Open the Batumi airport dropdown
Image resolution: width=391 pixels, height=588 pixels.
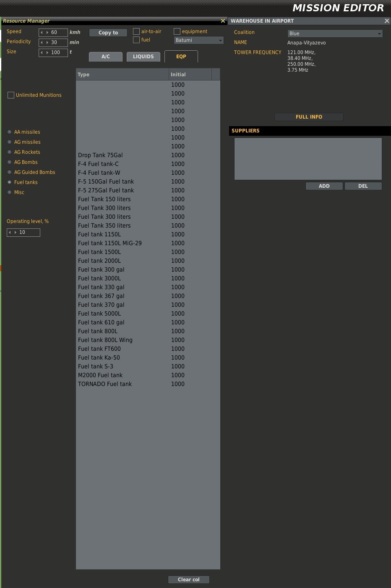pos(199,40)
